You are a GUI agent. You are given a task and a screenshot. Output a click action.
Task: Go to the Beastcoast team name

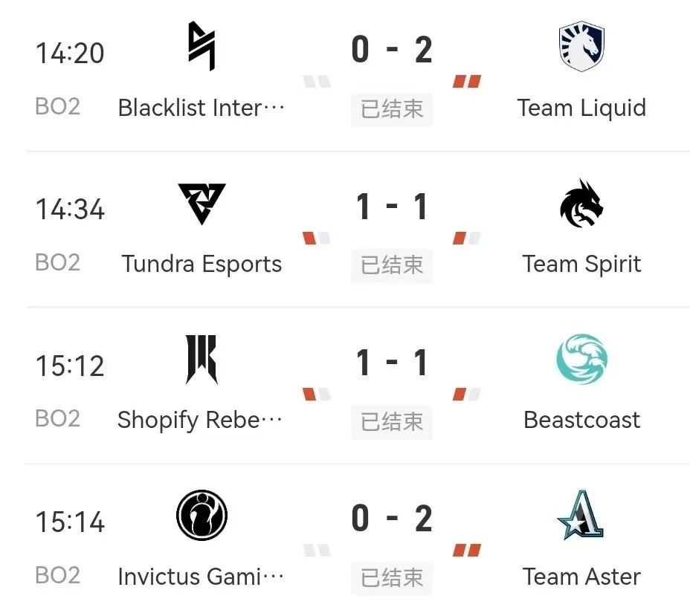point(581,420)
